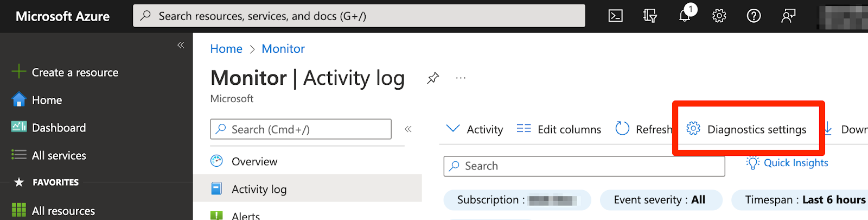Open Diagnostics settings
868x220 pixels.
pyautogui.click(x=746, y=129)
